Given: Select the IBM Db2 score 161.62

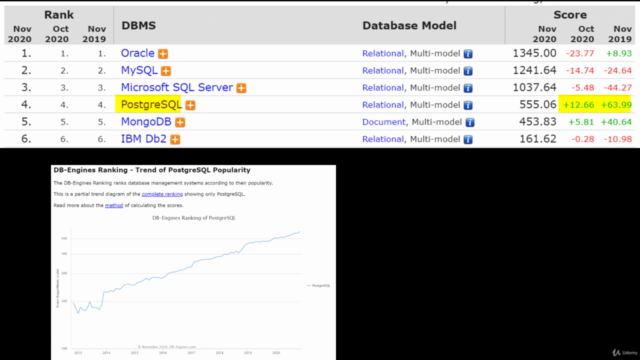Looking at the screenshot, I should point(538,139).
